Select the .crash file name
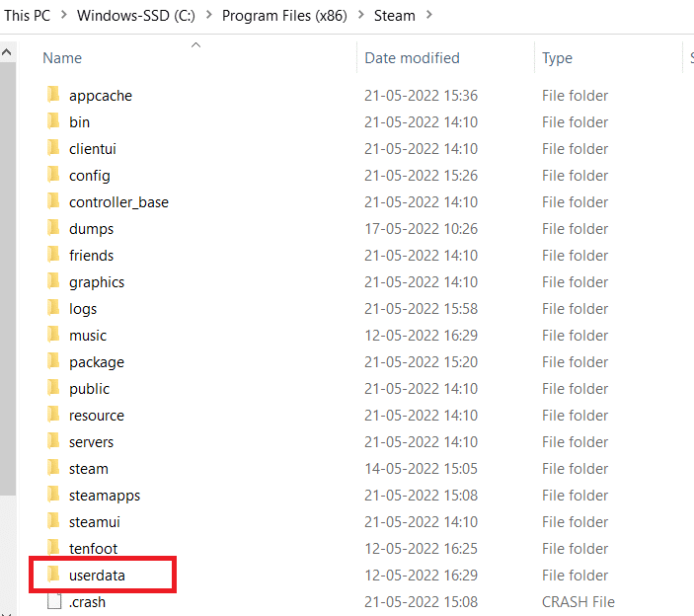Viewport: 694px width, 616px height. click(87, 602)
